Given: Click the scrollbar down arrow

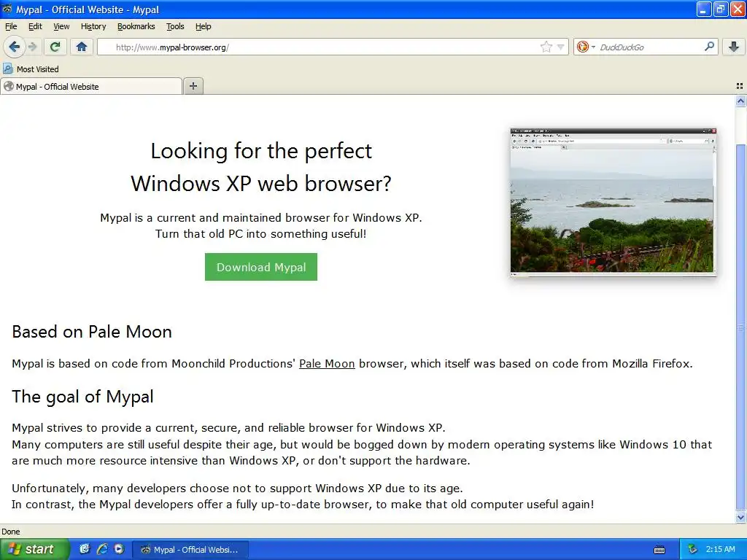Looking at the screenshot, I should pyautogui.click(x=740, y=517).
